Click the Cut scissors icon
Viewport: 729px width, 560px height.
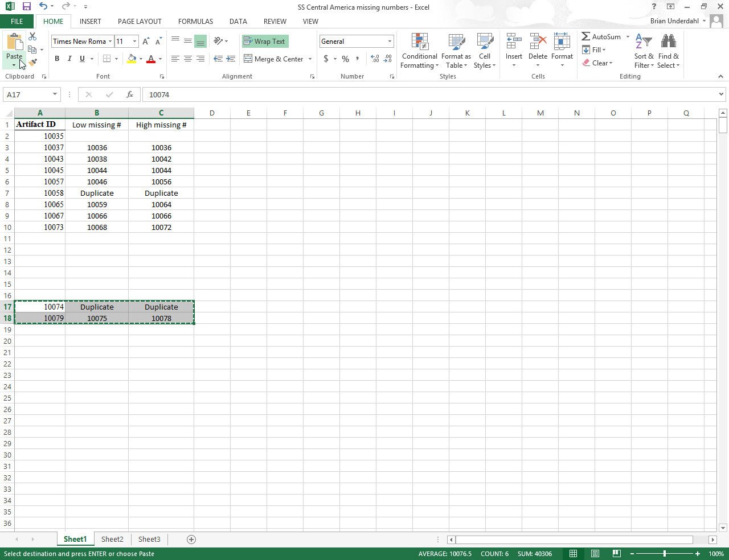point(32,36)
